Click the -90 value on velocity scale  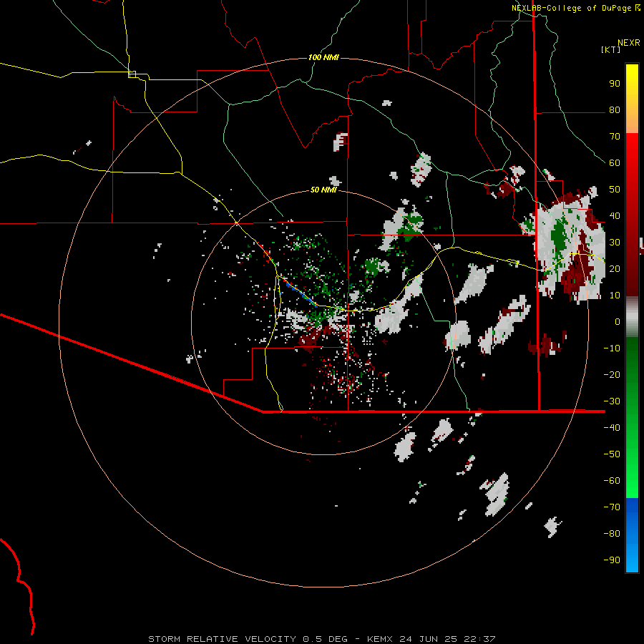coord(612,560)
